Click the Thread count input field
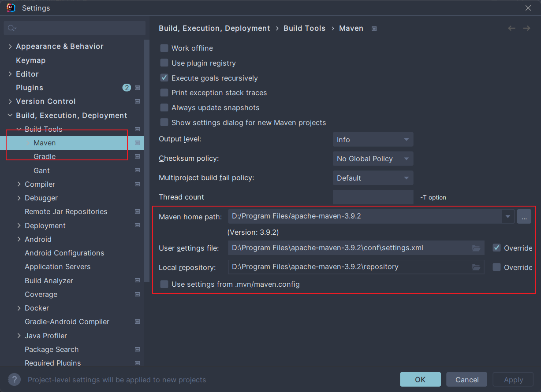 tap(373, 197)
